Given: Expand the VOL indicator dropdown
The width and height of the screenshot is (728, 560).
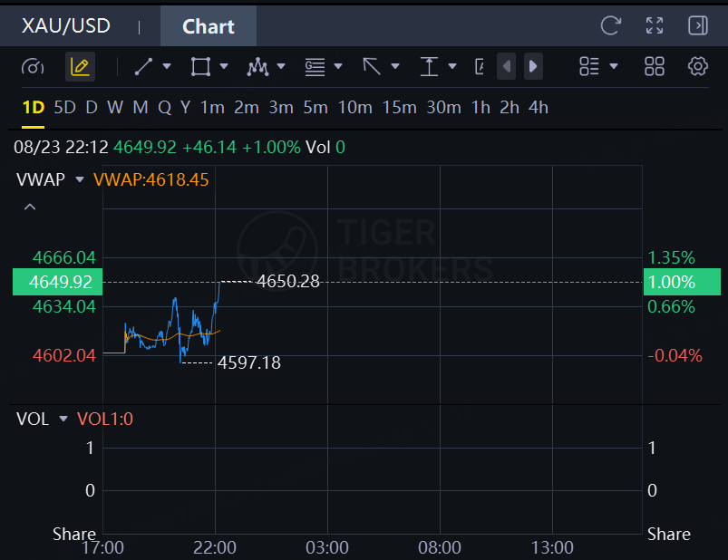Looking at the screenshot, I should (63, 419).
